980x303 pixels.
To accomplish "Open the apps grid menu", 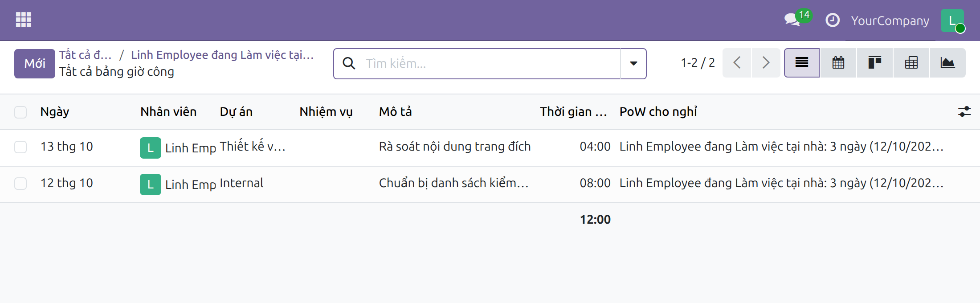I will tap(24, 20).
